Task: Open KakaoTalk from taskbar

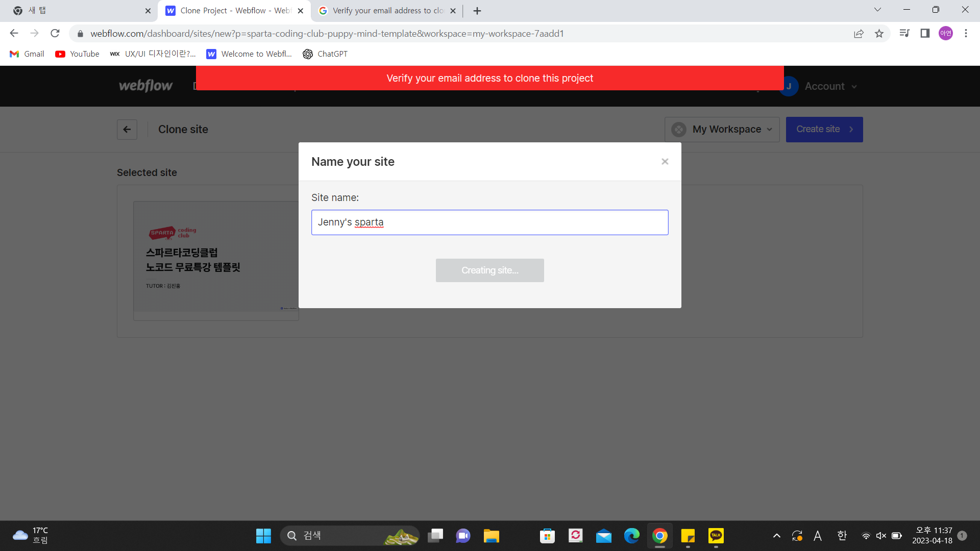Action: tap(716, 536)
